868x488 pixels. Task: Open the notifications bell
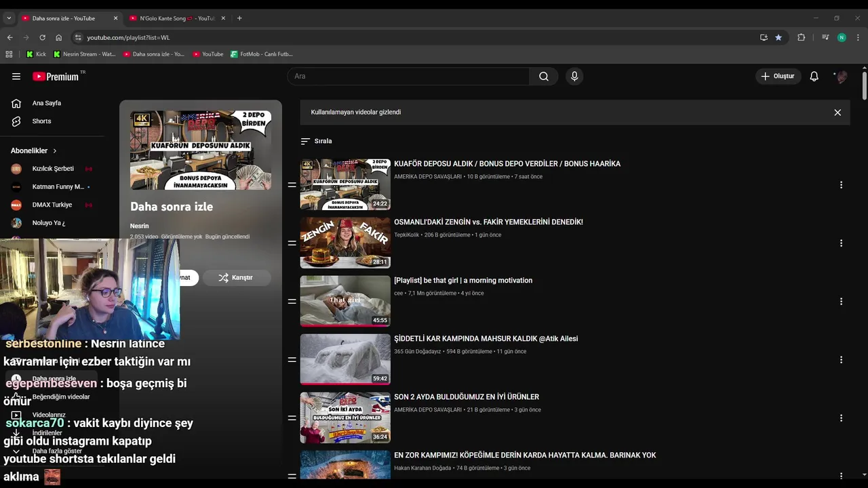pos(814,77)
